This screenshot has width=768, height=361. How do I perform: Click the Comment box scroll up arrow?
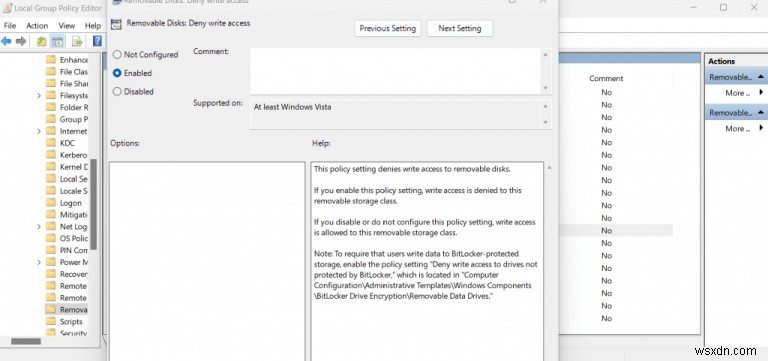pyautogui.click(x=546, y=54)
